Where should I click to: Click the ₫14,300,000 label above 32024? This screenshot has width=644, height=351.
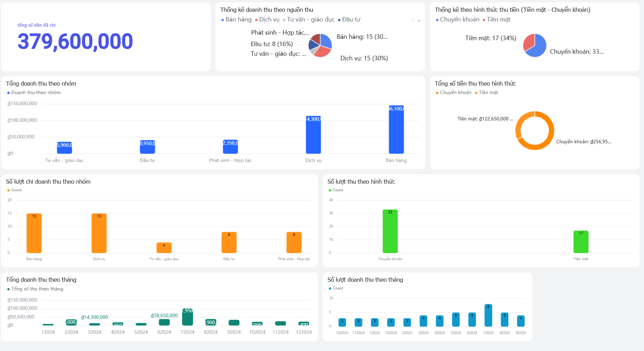coord(94,317)
